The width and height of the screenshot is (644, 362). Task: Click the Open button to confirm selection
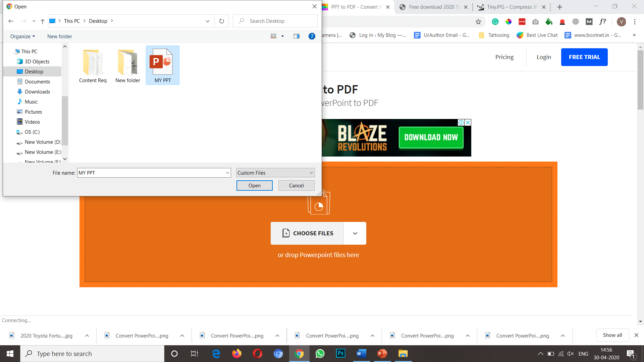[x=254, y=185]
